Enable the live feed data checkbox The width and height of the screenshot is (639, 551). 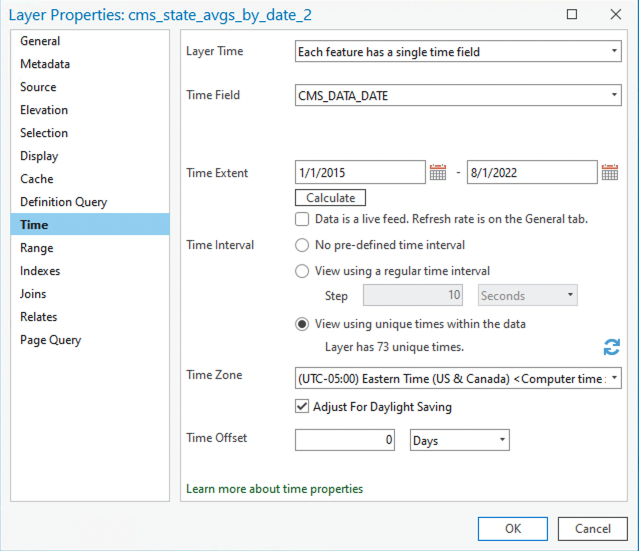302,219
